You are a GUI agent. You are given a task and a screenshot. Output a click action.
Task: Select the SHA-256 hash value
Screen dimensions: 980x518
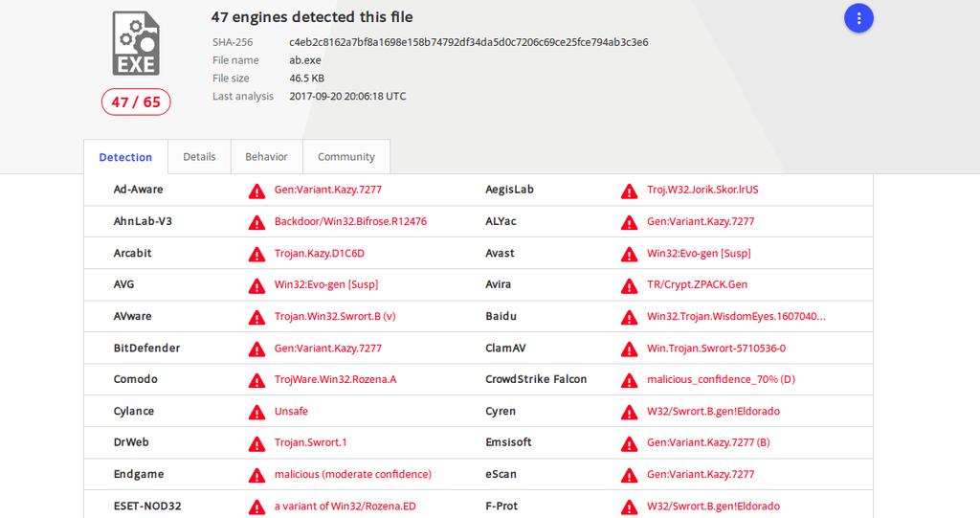[469, 42]
